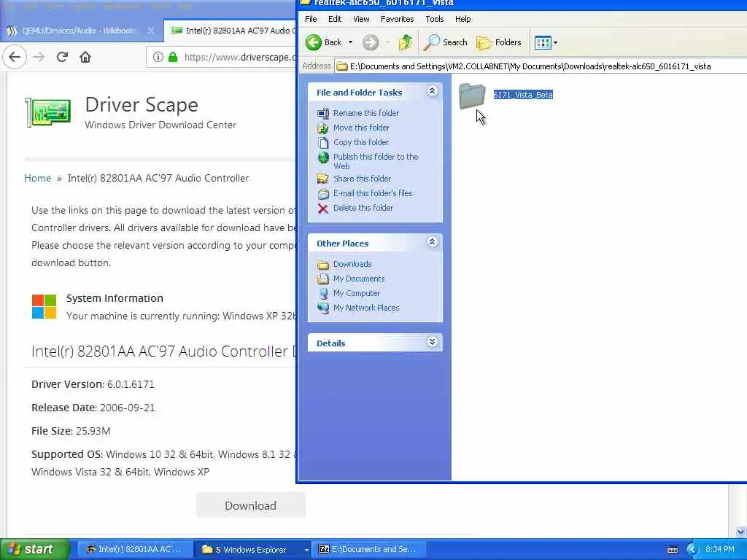Image resolution: width=747 pixels, height=560 pixels.
Task: Click the keyboard tray icon
Action: [x=672, y=550]
